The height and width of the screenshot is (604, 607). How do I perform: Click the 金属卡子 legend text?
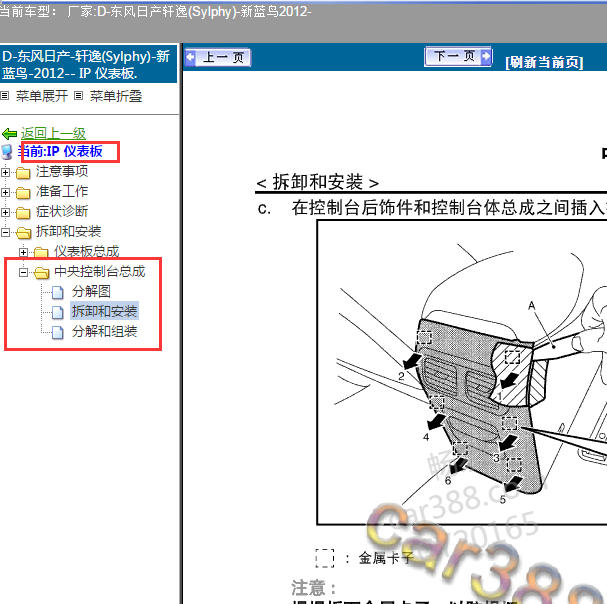[x=386, y=558]
